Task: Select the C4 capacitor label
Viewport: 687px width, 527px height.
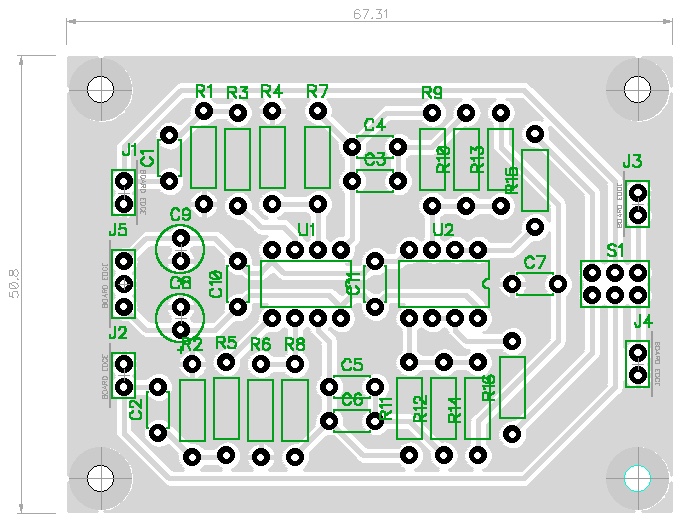Action: coord(375,125)
